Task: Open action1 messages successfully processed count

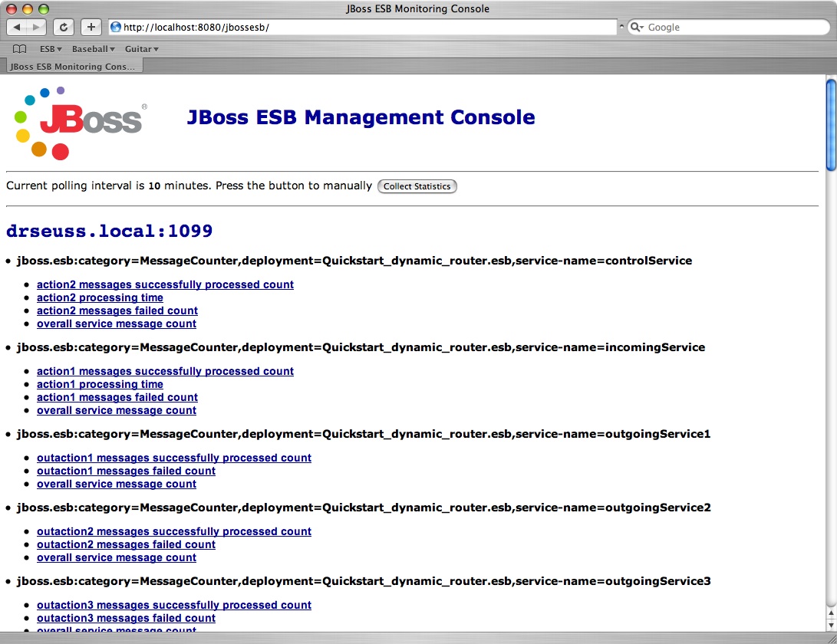Action: point(165,371)
